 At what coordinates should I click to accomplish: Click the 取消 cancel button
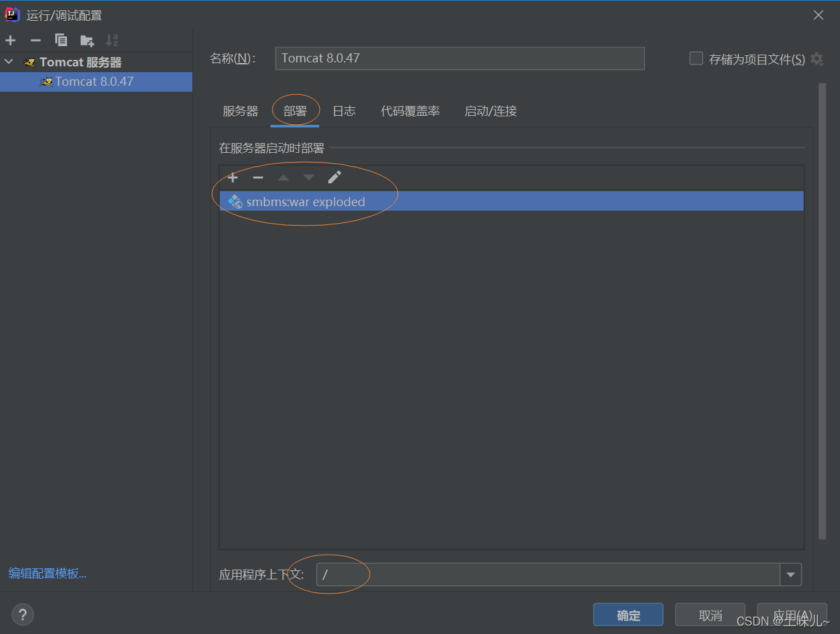[x=710, y=615]
